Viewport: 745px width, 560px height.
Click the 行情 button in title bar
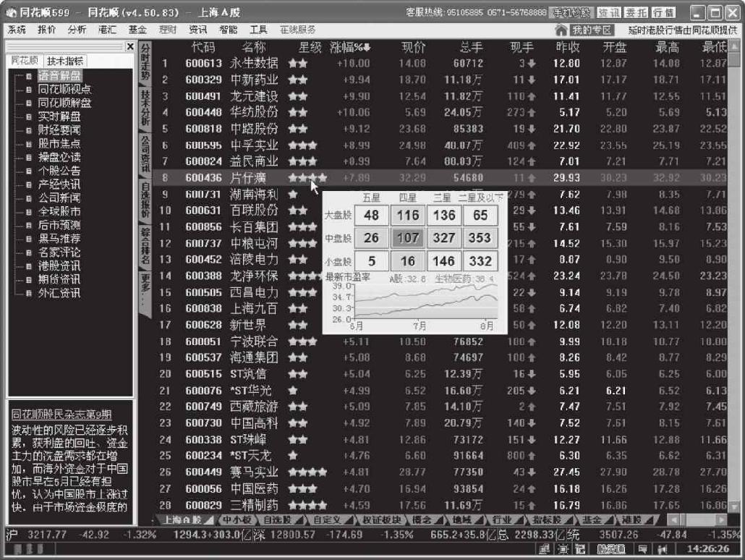[x=663, y=12]
